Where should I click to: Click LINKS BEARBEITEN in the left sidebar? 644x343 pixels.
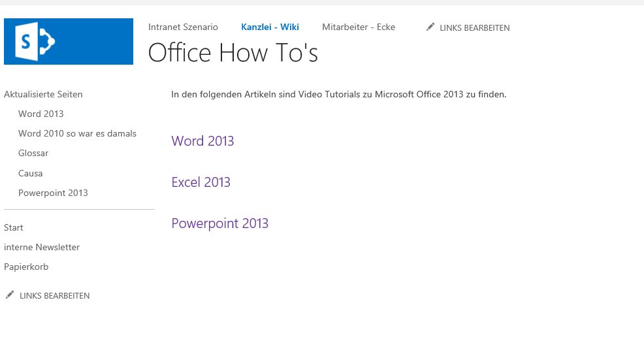tap(55, 296)
